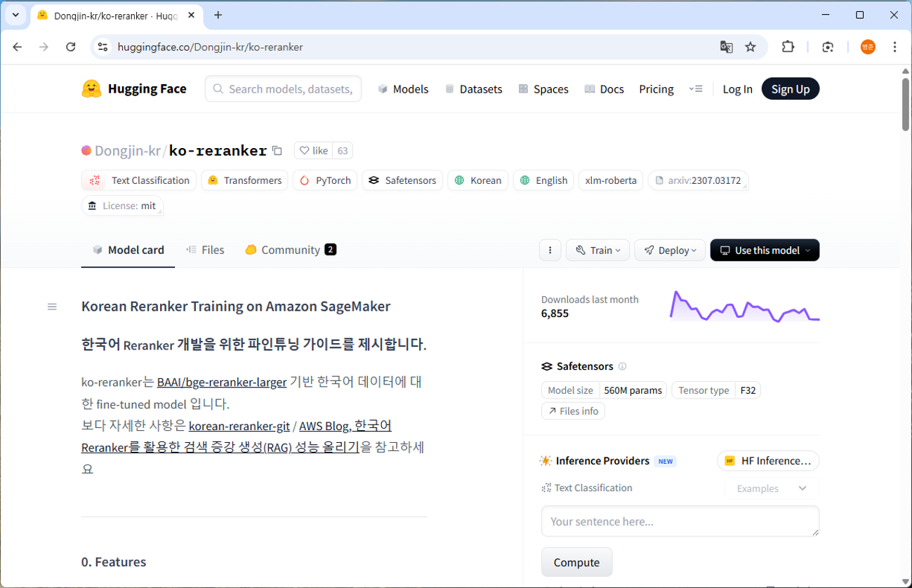The height and width of the screenshot is (588, 912).
Task: Open Use this model dropdown
Action: pyautogui.click(x=765, y=250)
